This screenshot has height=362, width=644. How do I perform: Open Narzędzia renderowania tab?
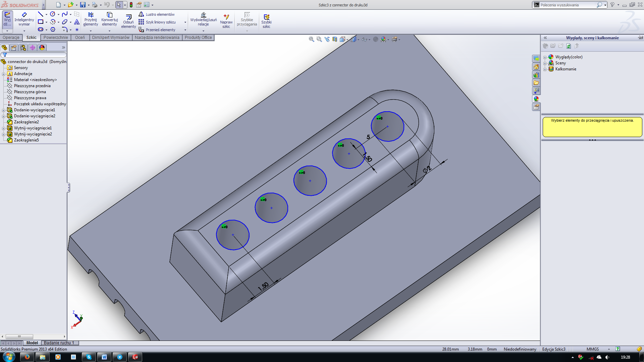[157, 38]
